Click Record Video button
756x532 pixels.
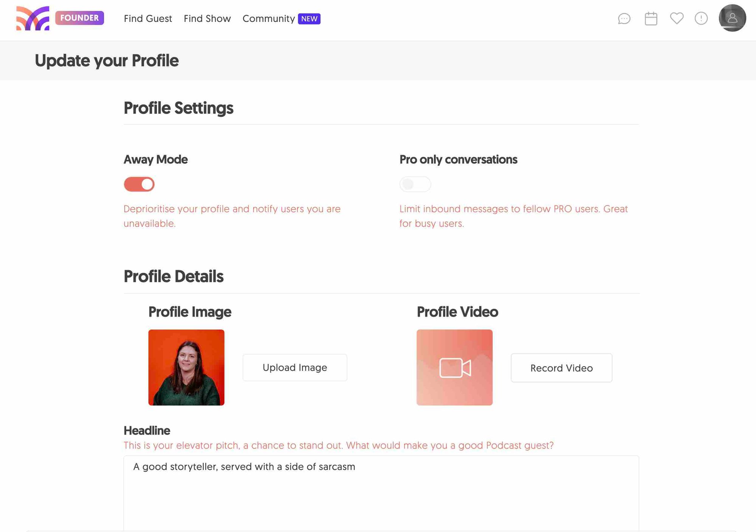(x=561, y=367)
